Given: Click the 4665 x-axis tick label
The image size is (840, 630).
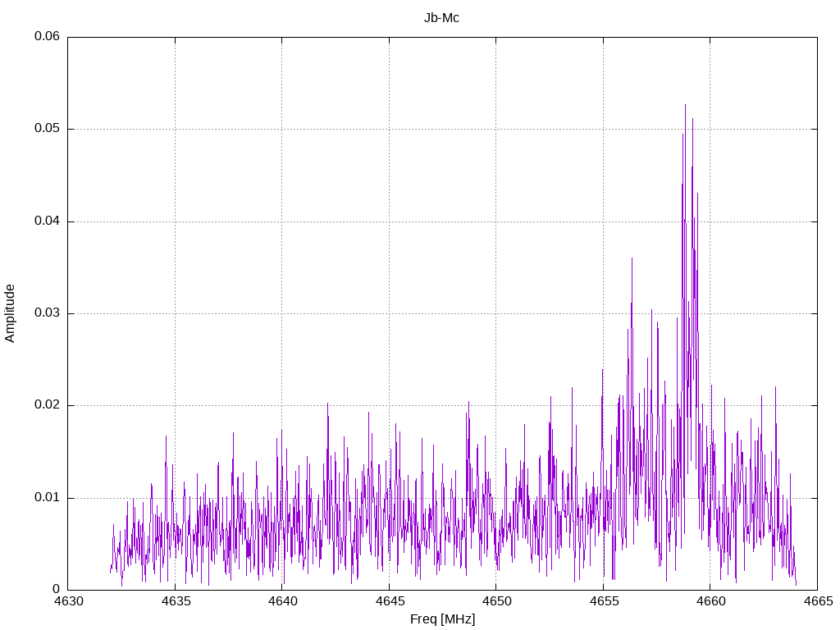Looking at the screenshot, I should click(x=818, y=601).
